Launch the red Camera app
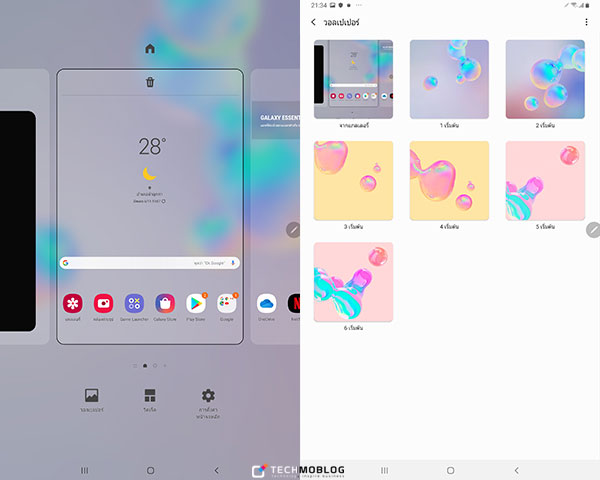Viewport: 600px width, 480px height. click(x=103, y=304)
